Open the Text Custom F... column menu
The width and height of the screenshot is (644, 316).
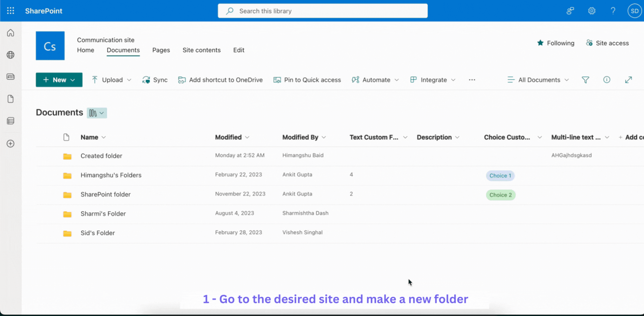(x=378, y=137)
